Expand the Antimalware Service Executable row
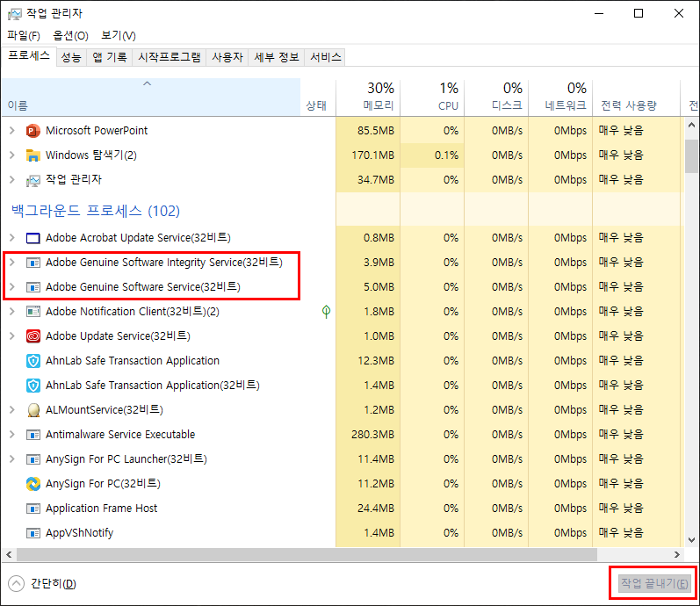700x606 pixels. pos(12,434)
